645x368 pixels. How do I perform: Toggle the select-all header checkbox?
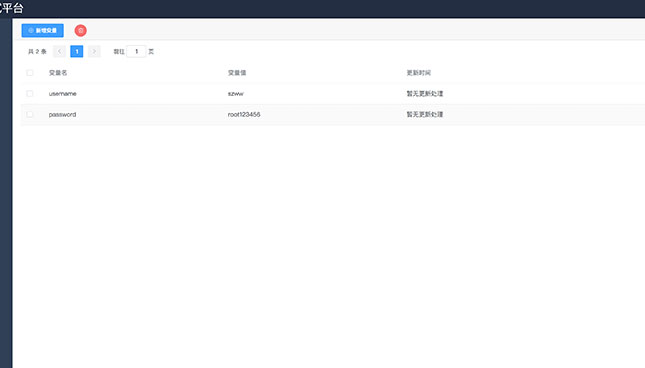(x=30, y=73)
